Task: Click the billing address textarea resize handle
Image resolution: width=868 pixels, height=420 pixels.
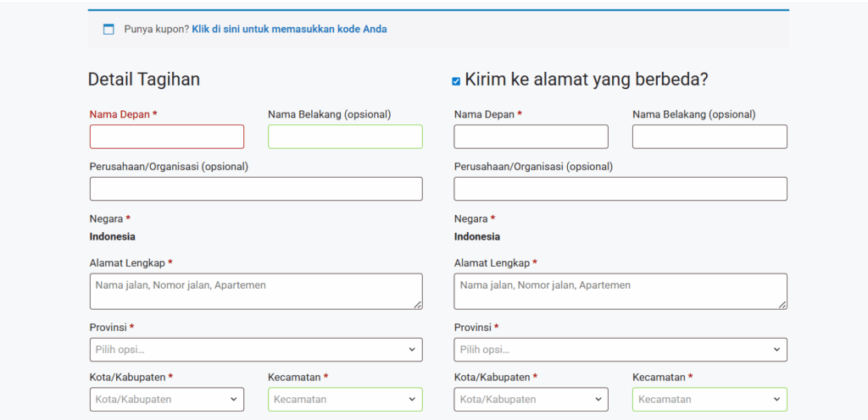Action: [x=417, y=305]
